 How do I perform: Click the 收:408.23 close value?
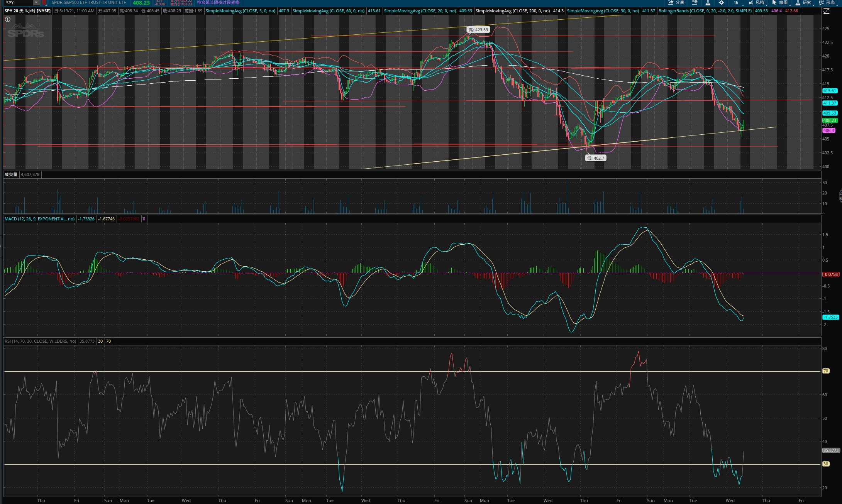point(172,11)
